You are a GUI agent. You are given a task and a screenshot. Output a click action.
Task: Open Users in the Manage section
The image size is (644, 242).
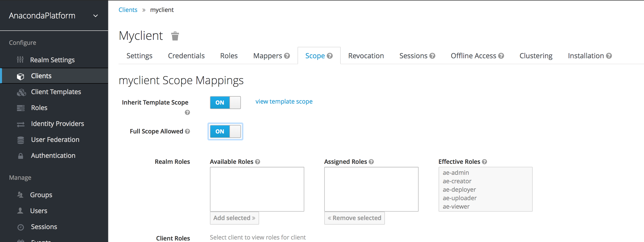[x=38, y=211]
